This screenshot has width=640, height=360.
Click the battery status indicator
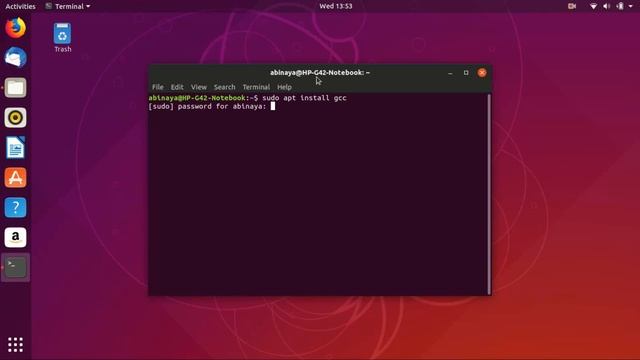620,6
